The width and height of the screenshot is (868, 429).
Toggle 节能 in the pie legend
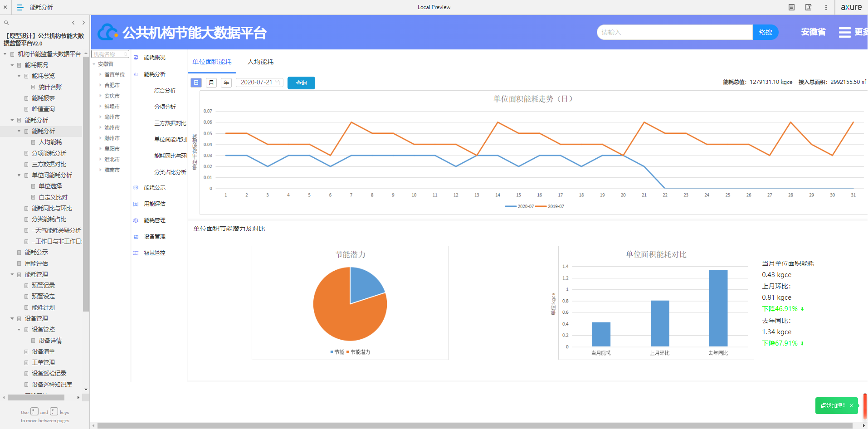click(x=337, y=352)
